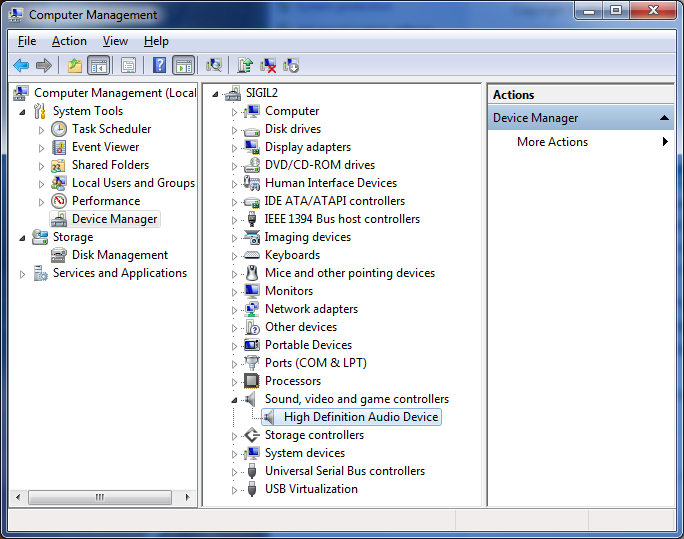Click the blue Help question mark icon

point(159,66)
